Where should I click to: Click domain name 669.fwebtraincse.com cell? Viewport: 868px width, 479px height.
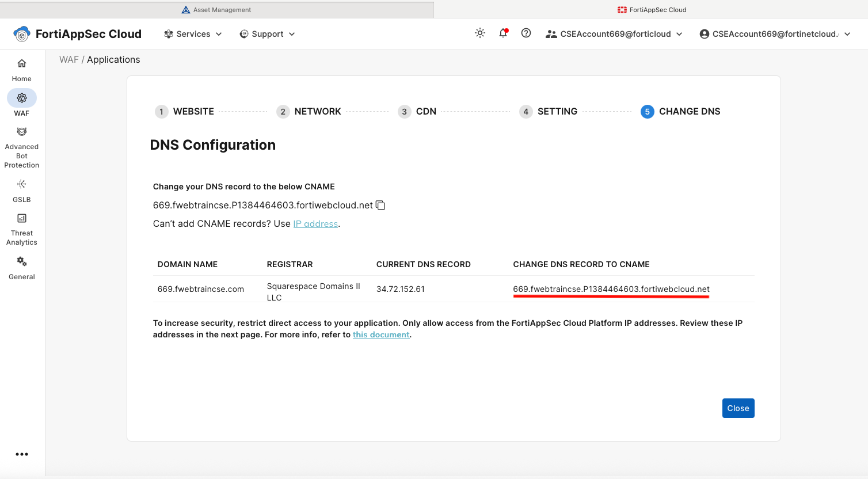point(201,289)
